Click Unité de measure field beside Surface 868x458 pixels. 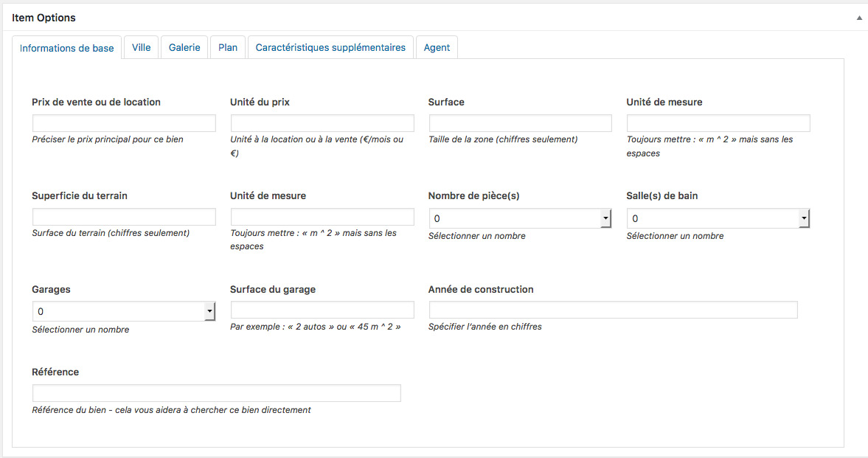(718, 123)
